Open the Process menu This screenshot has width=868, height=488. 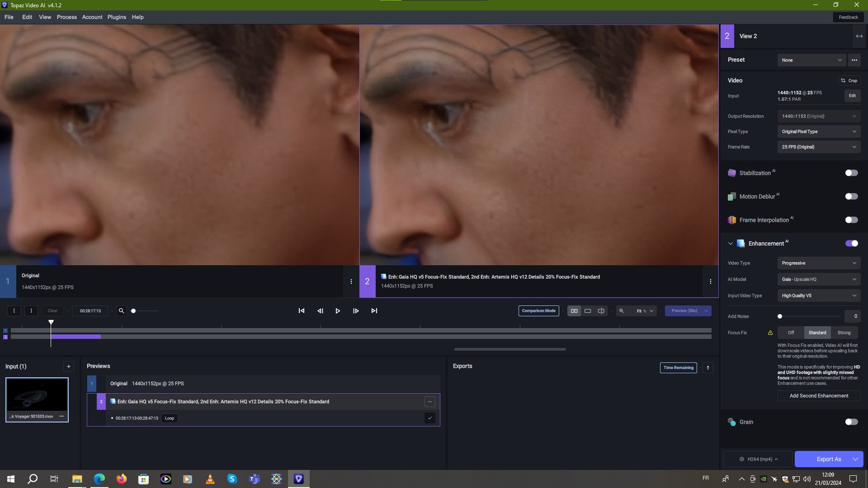coord(66,17)
